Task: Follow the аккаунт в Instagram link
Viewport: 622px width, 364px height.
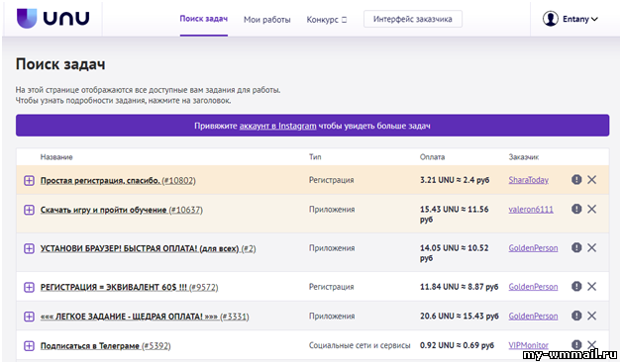Action: (277, 126)
